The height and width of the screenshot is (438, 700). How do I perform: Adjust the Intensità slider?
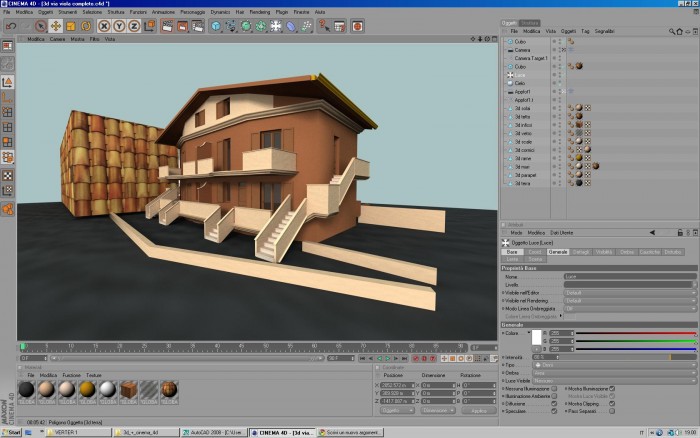629,357
